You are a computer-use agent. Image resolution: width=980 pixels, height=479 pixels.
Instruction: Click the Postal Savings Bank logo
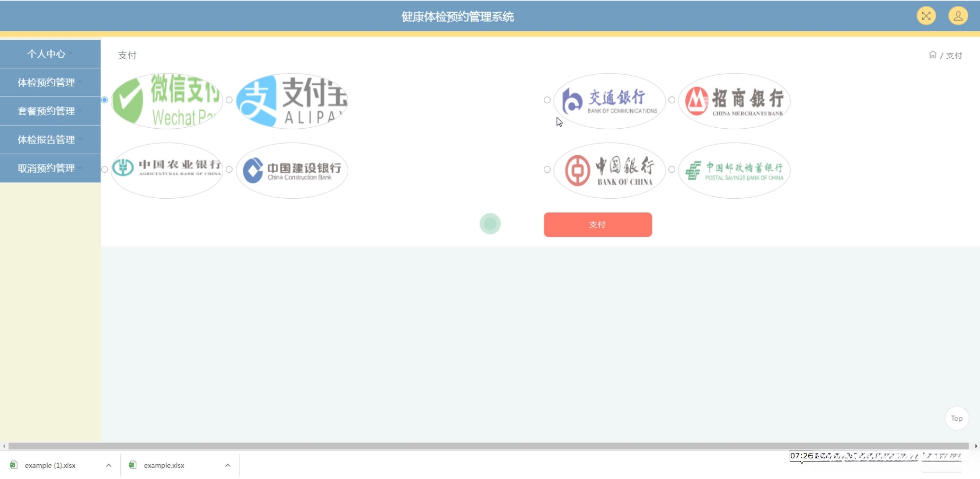tap(735, 170)
